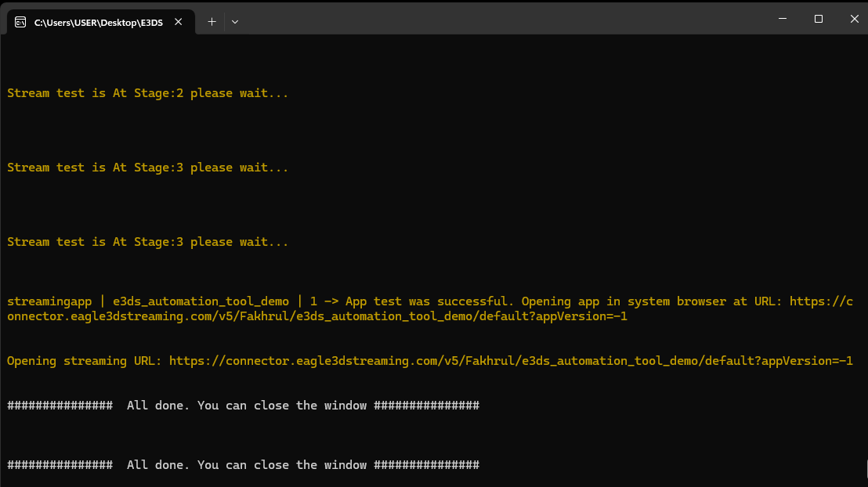Click the Stage:2 wait message line
Screen dimensions: 868x487
147,92
